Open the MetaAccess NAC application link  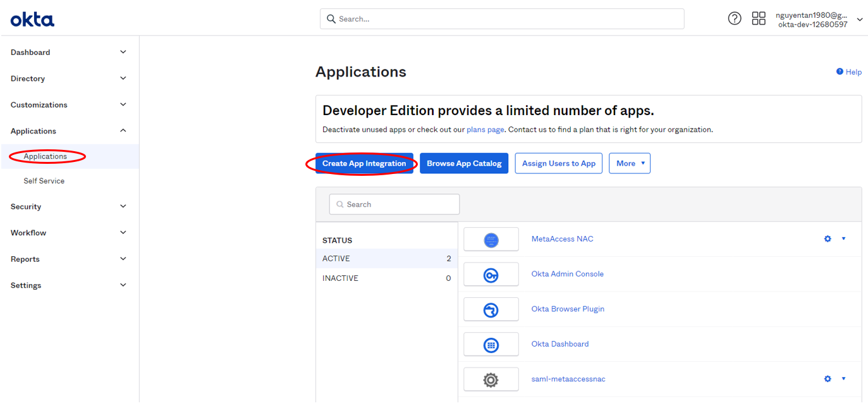pyautogui.click(x=563, y=239)
